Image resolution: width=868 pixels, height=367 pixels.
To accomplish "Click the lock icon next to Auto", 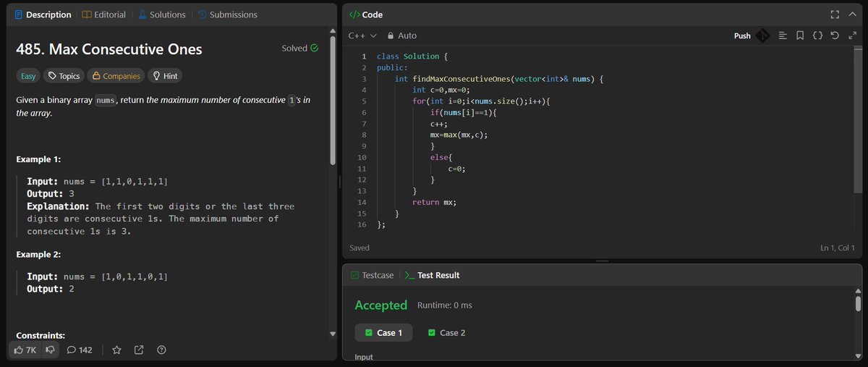I will coord(391,35).
